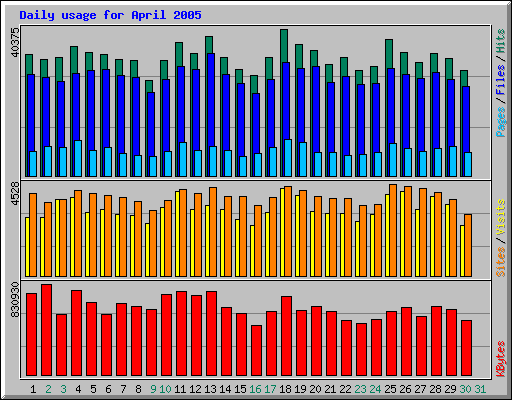Screen dimensions: 512x400
Task: Click day 23 on the x-axis
Action: (x=360, y=389)
